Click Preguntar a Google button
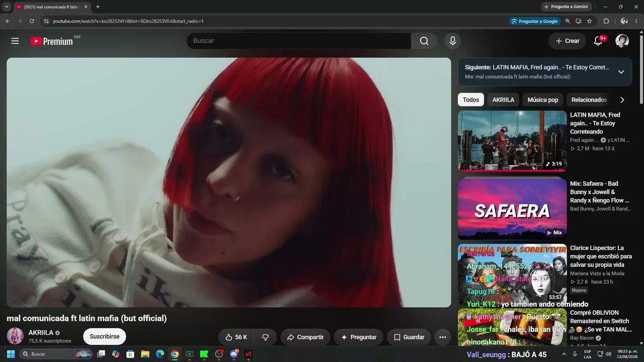The height and width of the screenshot is (362, 644). (535, 21)
